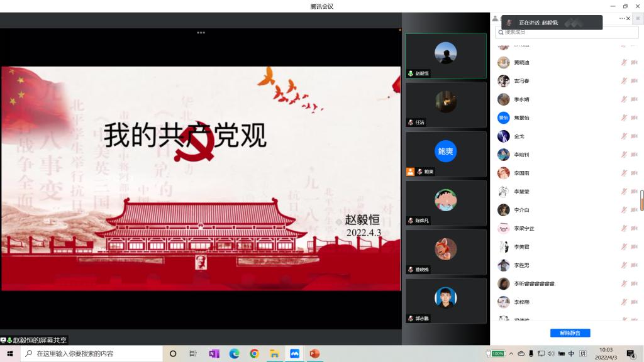Close the members panel with the X icon

(x=628, y=18)
